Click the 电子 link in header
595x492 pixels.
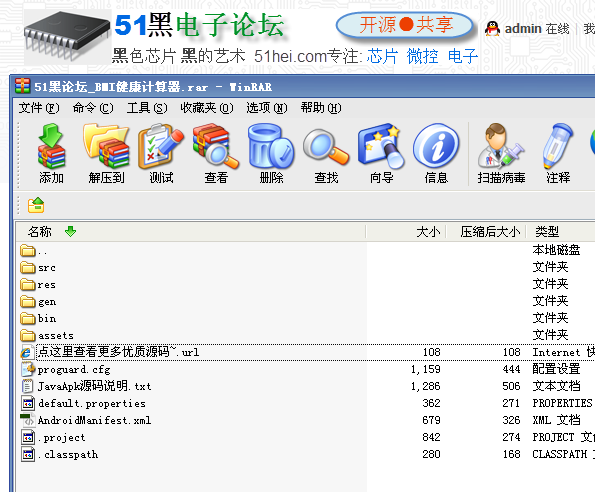click(x=463, y=56)
